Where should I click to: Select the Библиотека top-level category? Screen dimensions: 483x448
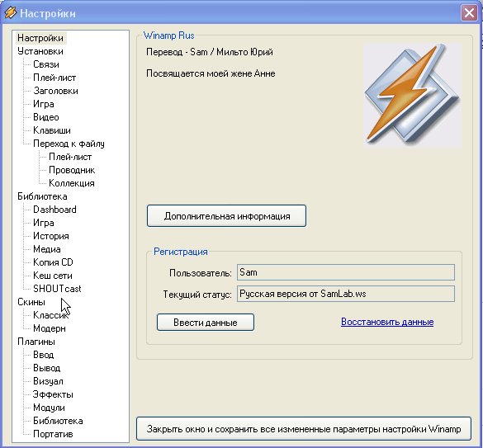click(x=42, y=196)
